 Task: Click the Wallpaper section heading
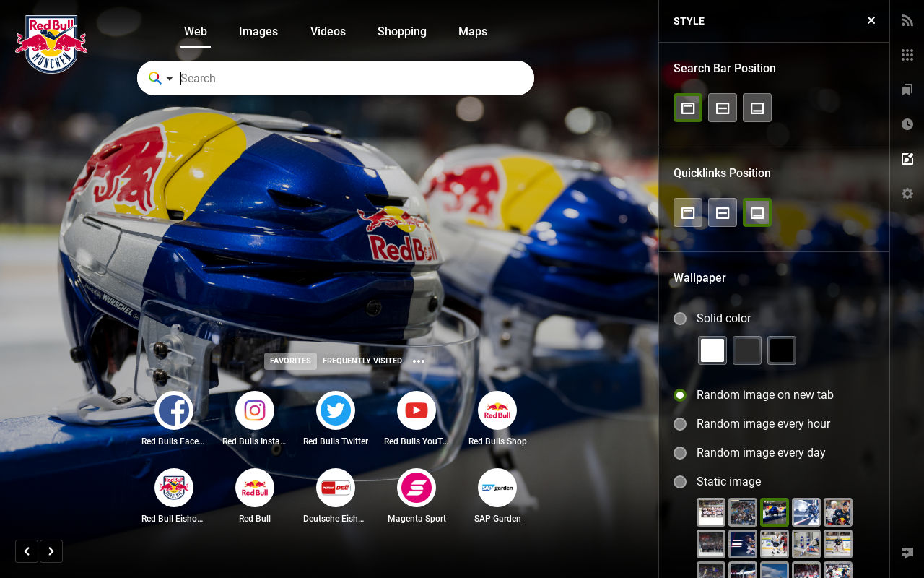699,277
